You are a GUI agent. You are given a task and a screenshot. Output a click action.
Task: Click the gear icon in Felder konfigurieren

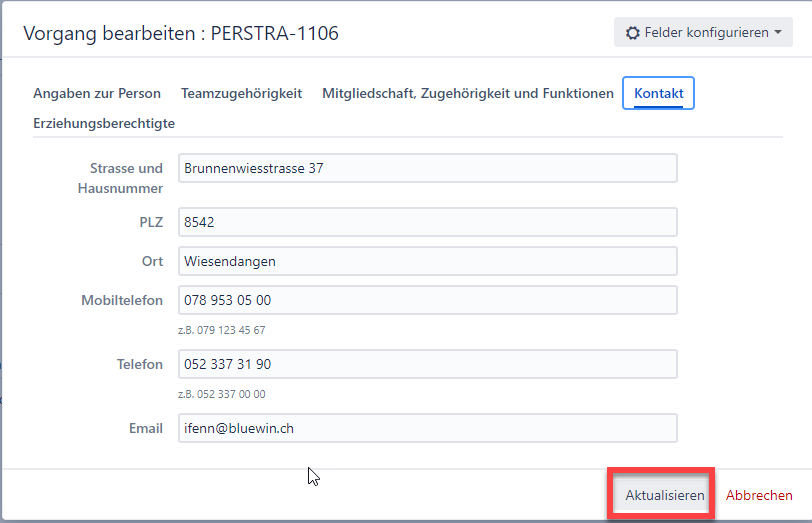pyautogui.click(x=632, y=33)
